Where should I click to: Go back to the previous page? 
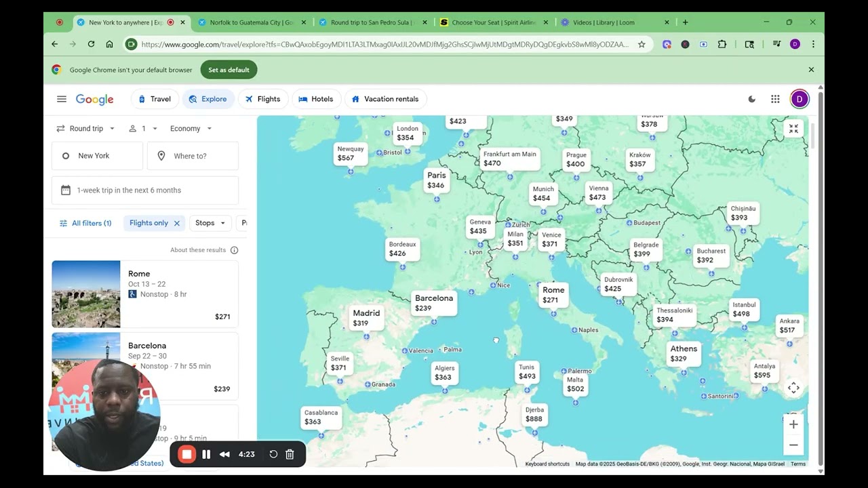pos(55,44)
